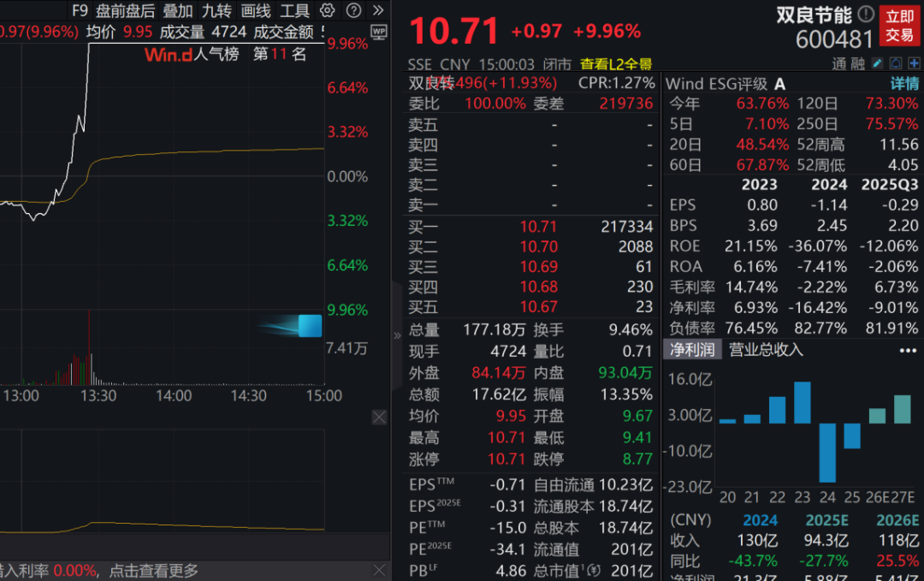Image resolution: width=924 pixels, height=581 pixels.
Task: Open F9 deep data
Action: [80, 10]
